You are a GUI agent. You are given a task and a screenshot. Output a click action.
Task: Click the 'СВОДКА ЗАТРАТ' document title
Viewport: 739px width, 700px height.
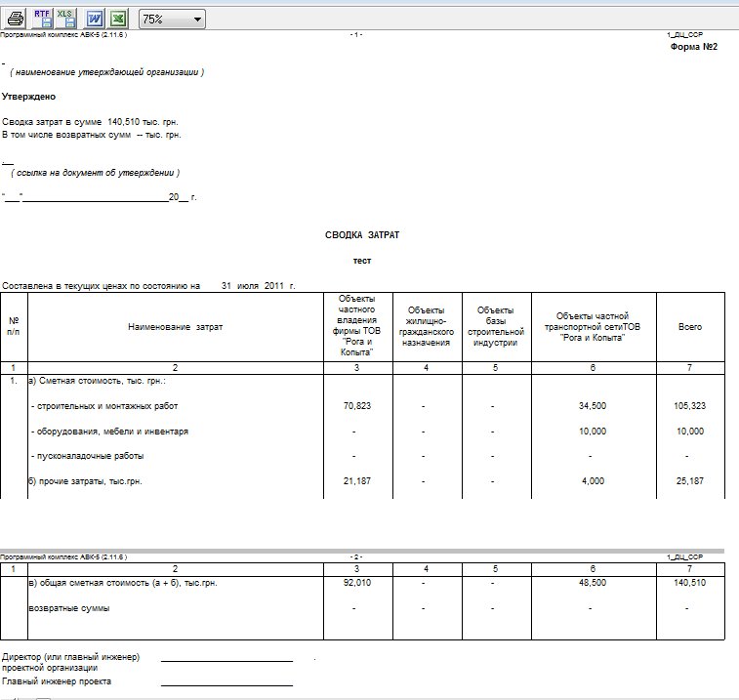362,236
